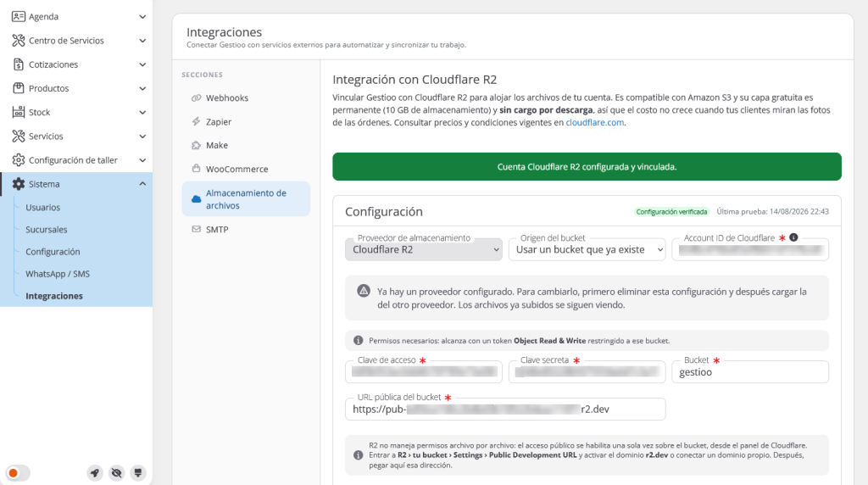Image resolution: width=868 pixels, height=485 pixels.
Task: Click the Integraciones page title
Action: (224, 32)
